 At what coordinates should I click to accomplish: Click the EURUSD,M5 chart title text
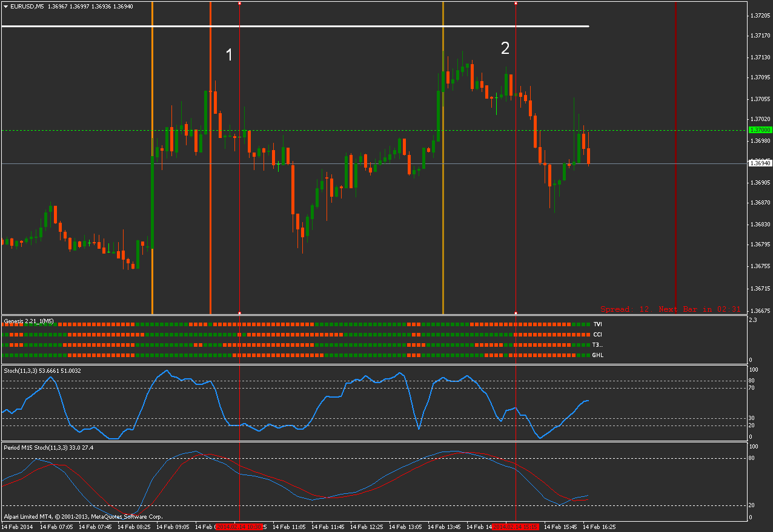[x=27, y=6]
